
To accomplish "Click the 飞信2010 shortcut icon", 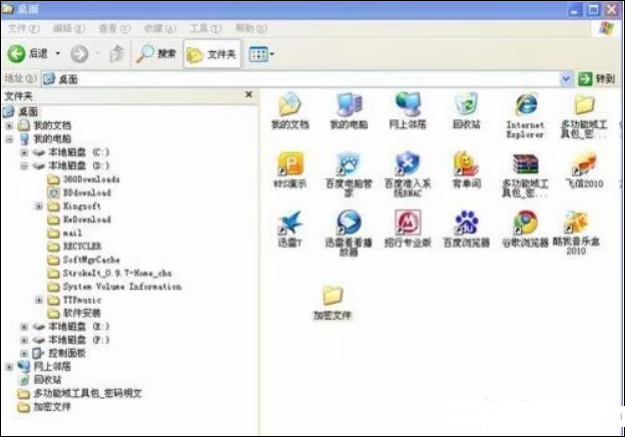I will click(x=583, y=165).
